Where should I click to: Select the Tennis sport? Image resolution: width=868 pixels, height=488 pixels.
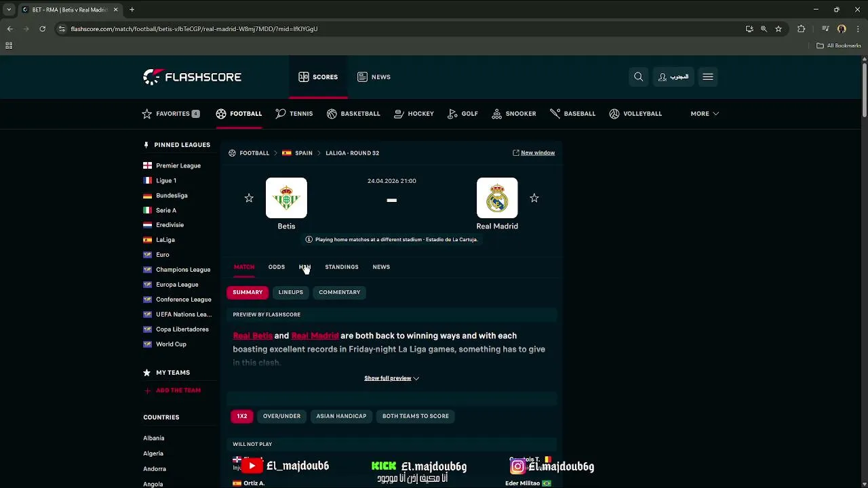pyautogui.click(x=294, y=114)
